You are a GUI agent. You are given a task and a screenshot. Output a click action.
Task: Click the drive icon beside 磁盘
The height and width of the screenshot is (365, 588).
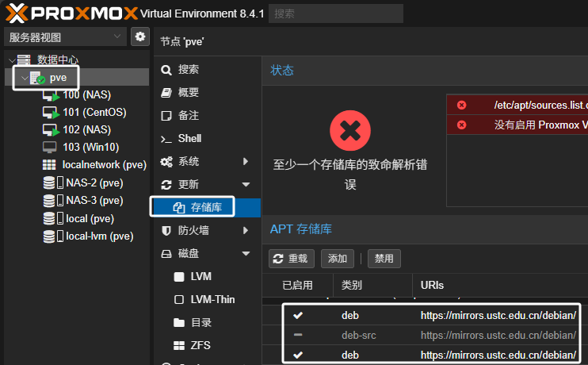166,254
